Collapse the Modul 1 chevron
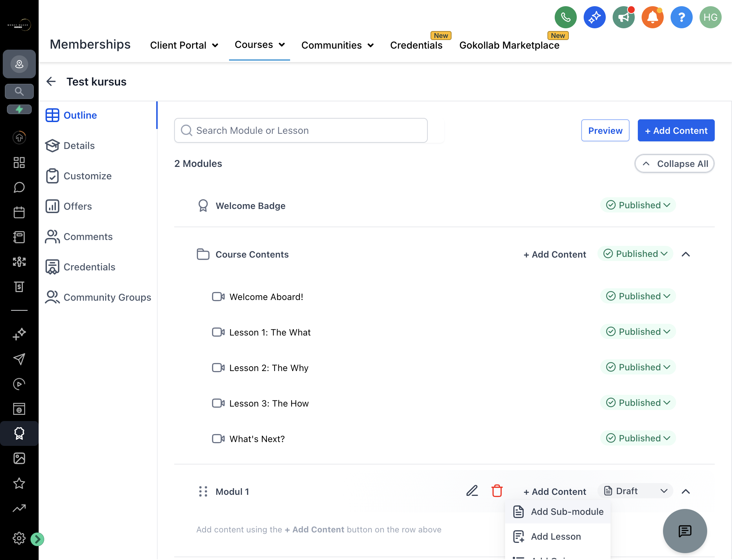Image resolution: width=732 pixels, height=560 pixels. coord(686,491)
